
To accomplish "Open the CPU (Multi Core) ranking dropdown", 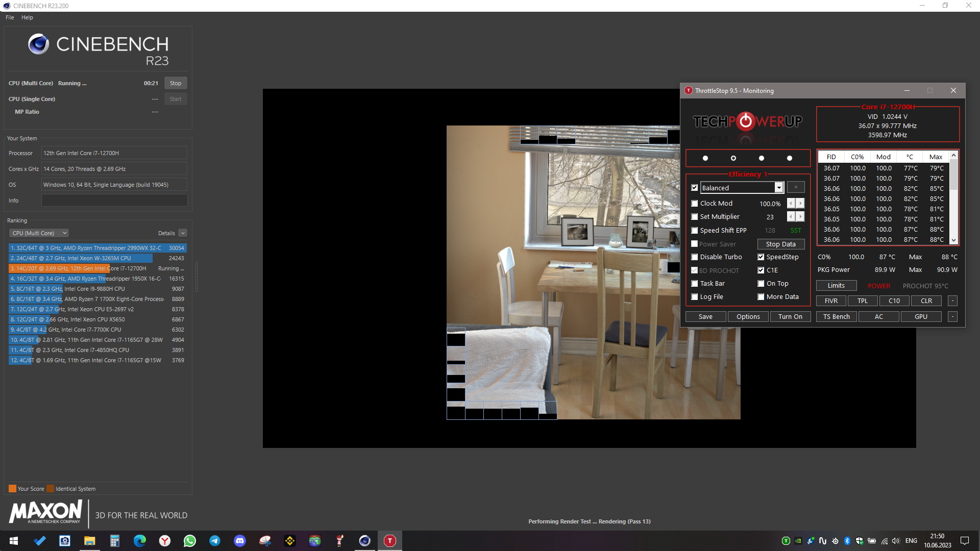I will [x=39, y=233].
